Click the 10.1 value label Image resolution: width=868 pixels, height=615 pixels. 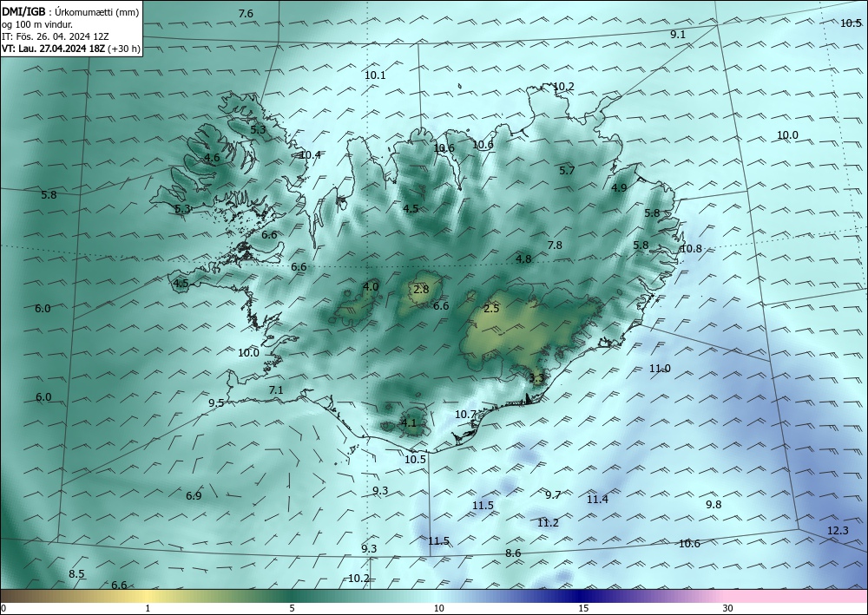point(375,75)
